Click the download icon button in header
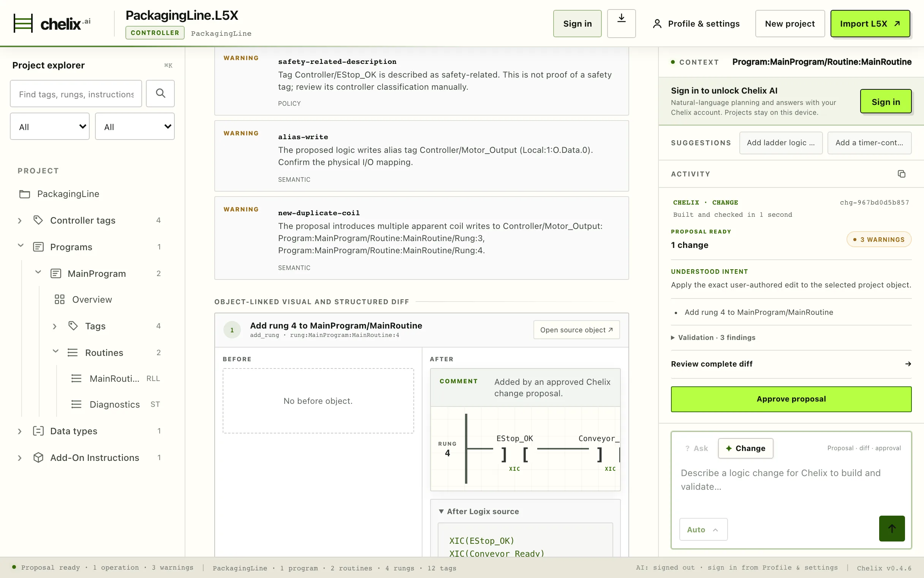 tap(621, 23)
